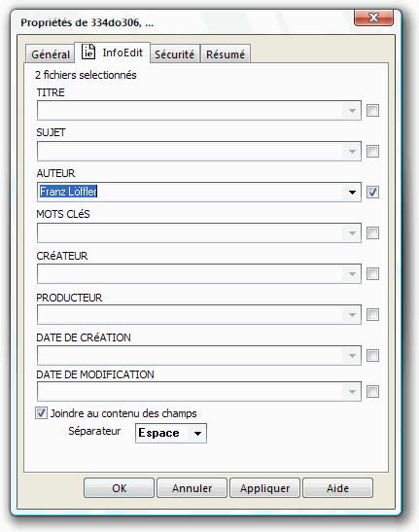This screenshot has width=419, height=532.
Task: Enable the CRéATEUR checkbox
Action: (372, 274)
